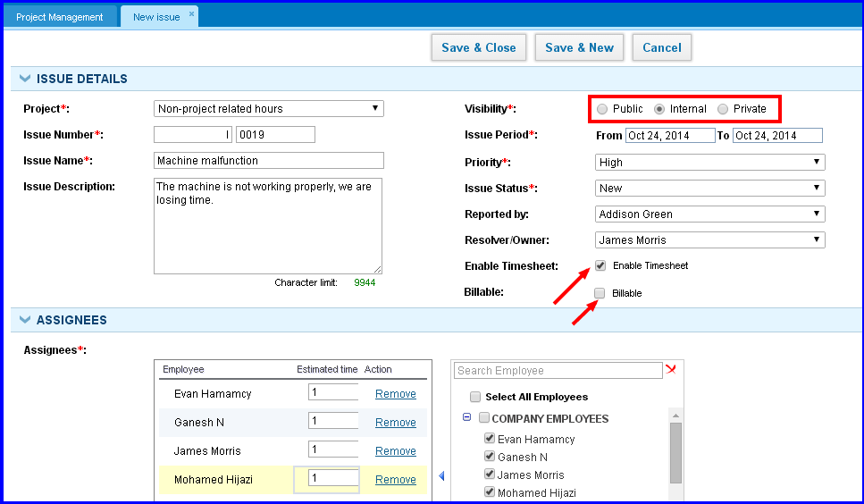Click the Employee column header
The image size is (864, 504).
[183, 369]
